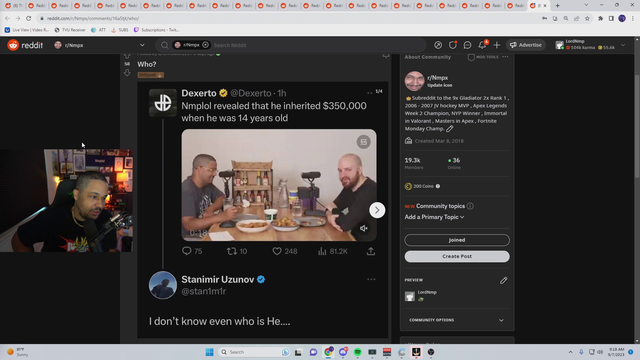Open Spotify from the taskbar
Image resolution: width=640 pixels, height=360 pixels.
[358, 352]
